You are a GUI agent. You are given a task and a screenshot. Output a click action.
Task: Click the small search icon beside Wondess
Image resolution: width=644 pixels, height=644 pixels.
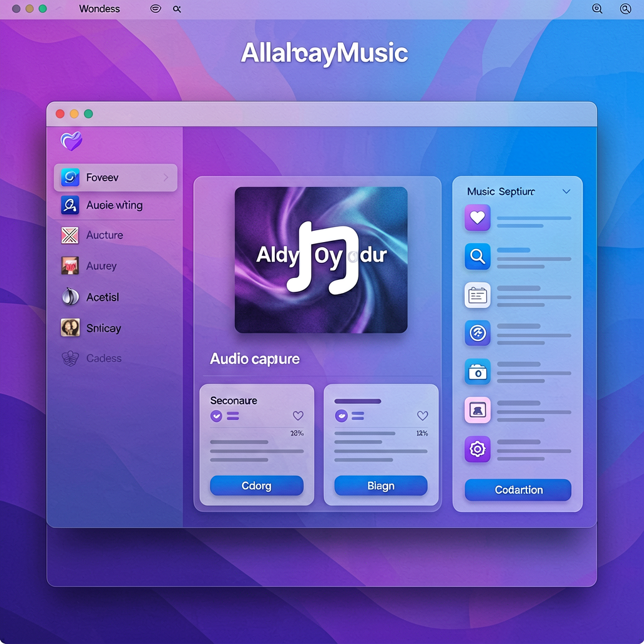pyautogui.click(x=177, y=9)
